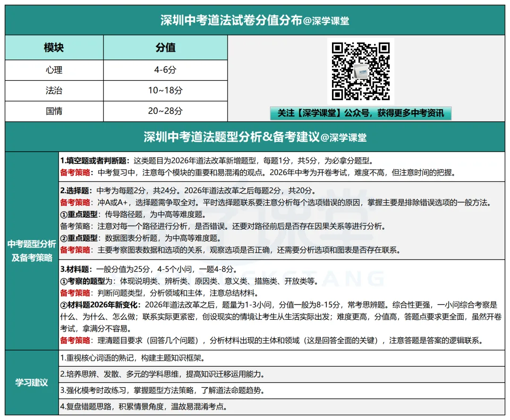Click the row 1.重视核心词语的熟记
The image size is (510, 420).
(281, 358)
